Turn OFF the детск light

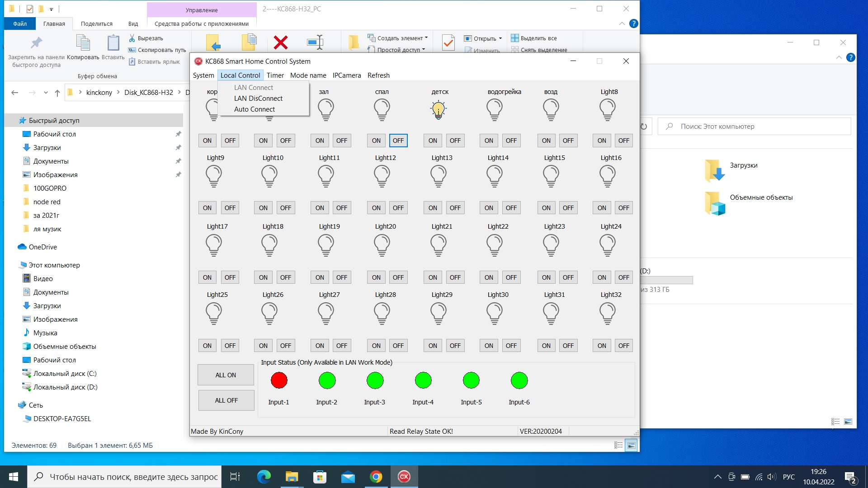(x=455, y=141)
